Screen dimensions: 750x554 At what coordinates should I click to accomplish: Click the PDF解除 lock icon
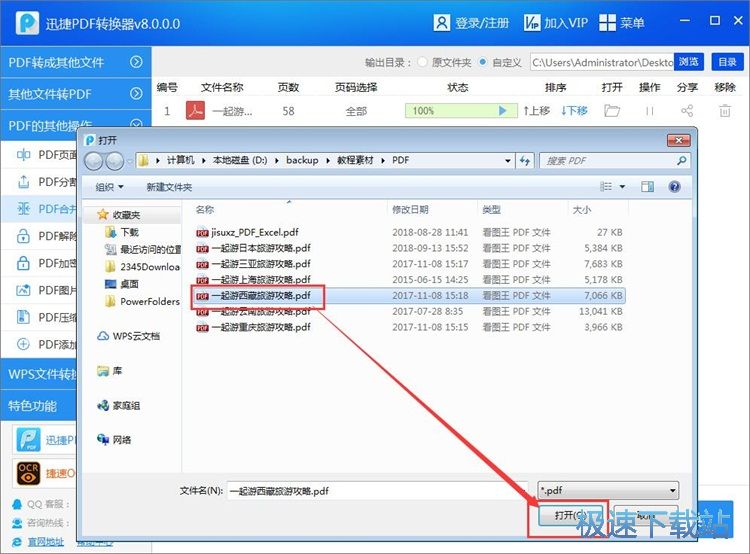pyautogui.click(x=23, y=236)
